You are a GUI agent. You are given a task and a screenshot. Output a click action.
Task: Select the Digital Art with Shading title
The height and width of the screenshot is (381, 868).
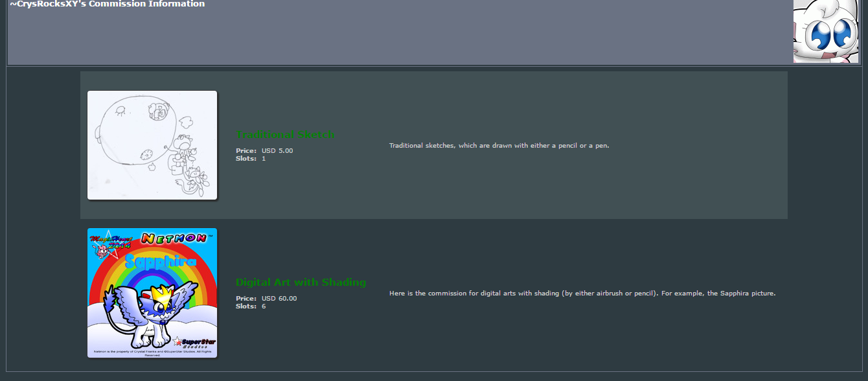pos(301,283)
